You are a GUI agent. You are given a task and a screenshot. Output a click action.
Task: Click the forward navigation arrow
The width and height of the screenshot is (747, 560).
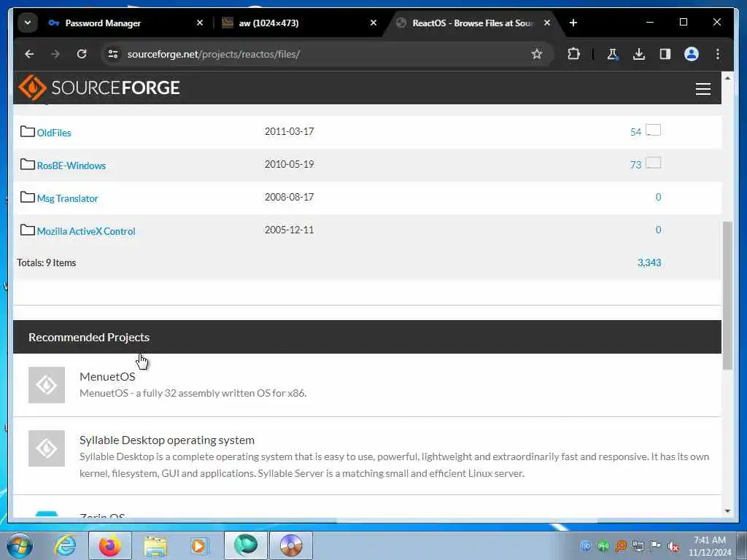coord(55,54)
